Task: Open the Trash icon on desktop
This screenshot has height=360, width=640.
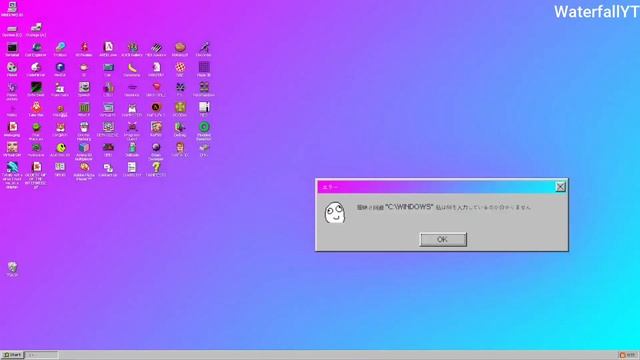Action: click(12, 268)
